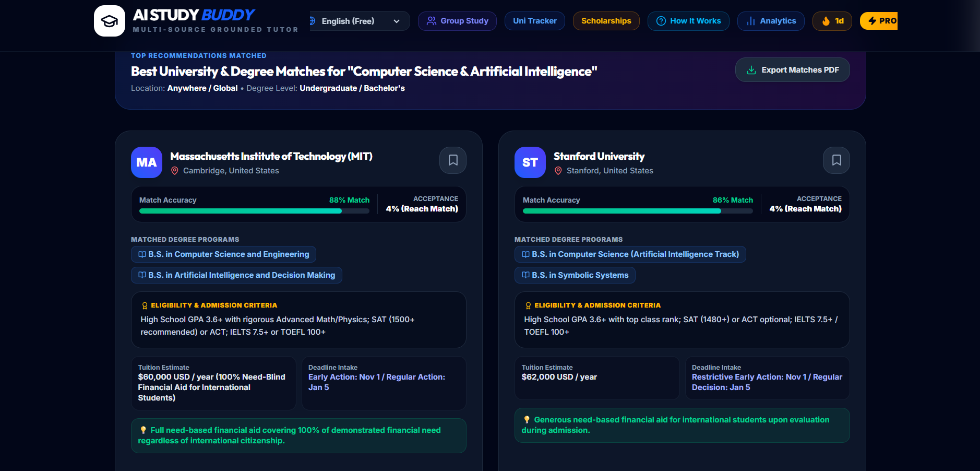980x471 pixels.
Task: Click Export Matches PDF button
Action: click(793, 70)
